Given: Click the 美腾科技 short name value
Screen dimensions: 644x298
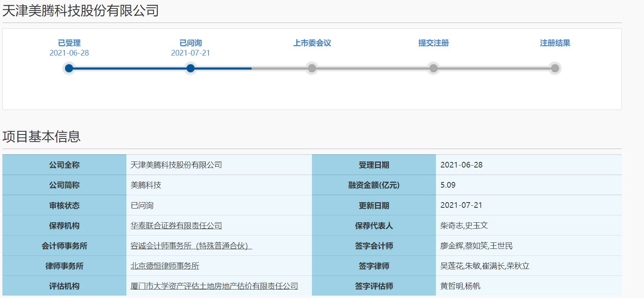Looking at the screenshot, I should click(x=146, y=185).
